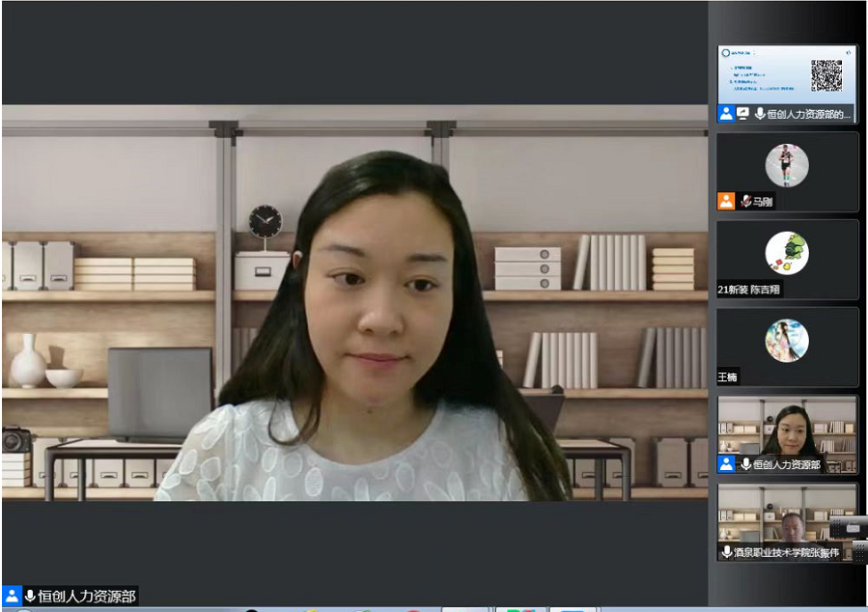Screen dimensions: 868x612
Task: Click the microphone icon under the main video
Action: (x=30, y=596)
